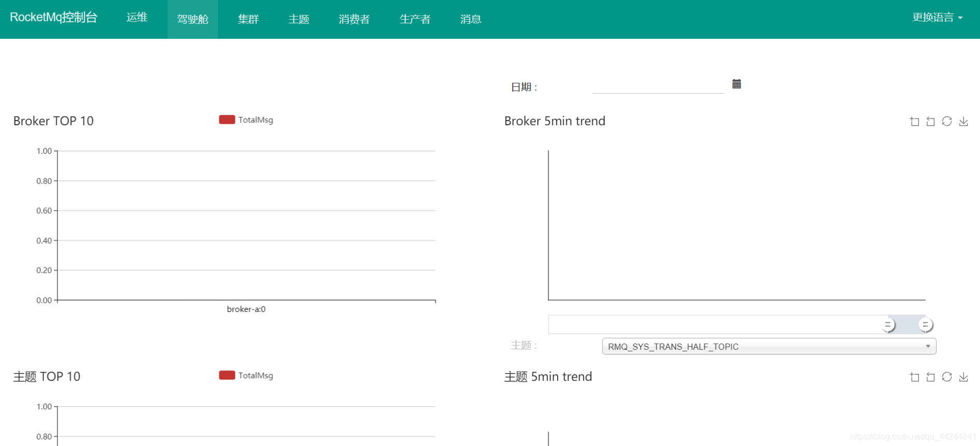
Task: Open the 消息 message tab
Action: coord(471,19)
